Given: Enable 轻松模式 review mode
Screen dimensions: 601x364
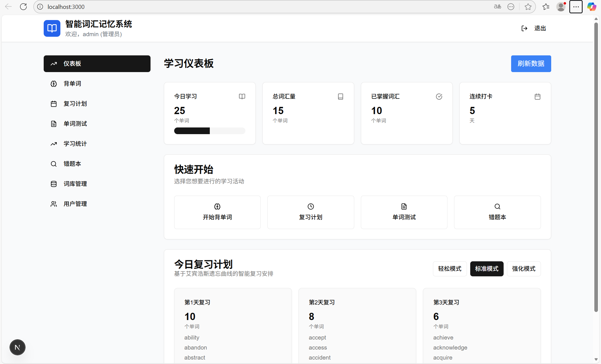Looking at the screenshot, I should tap(450, 269).
